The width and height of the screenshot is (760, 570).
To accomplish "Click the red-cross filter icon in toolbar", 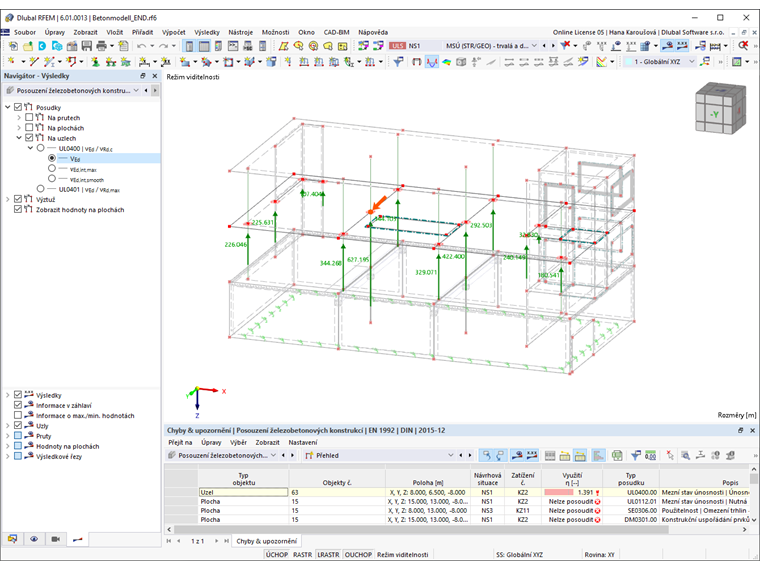I will (x=565, y=46).
